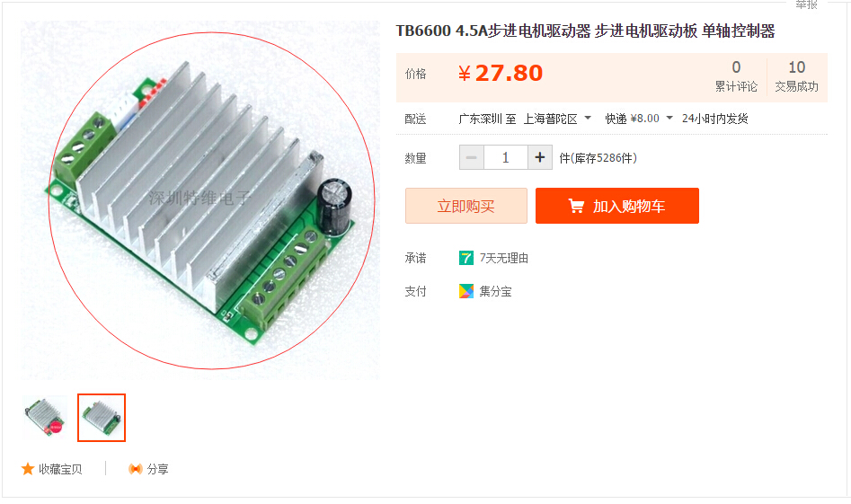This screenshot has height=504, width=851.
Task: Increase quantity with the plus button
Action: (x=540, y=157)
